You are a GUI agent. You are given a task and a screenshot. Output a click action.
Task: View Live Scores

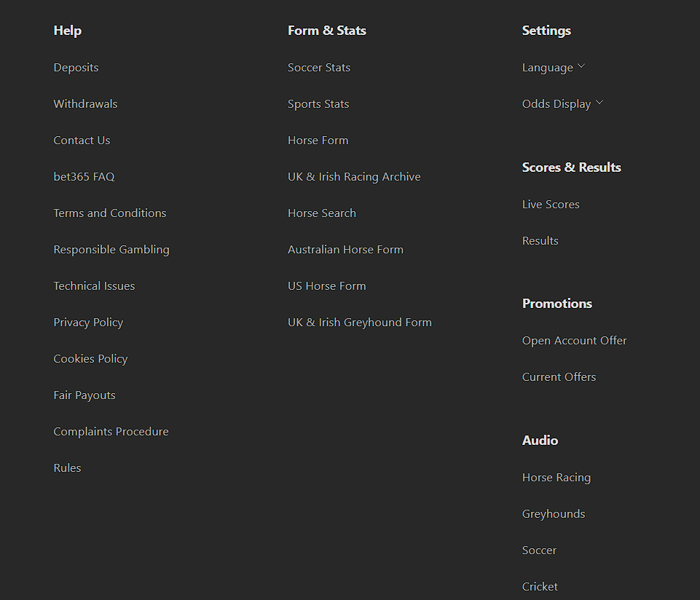[x=551, y=205]
